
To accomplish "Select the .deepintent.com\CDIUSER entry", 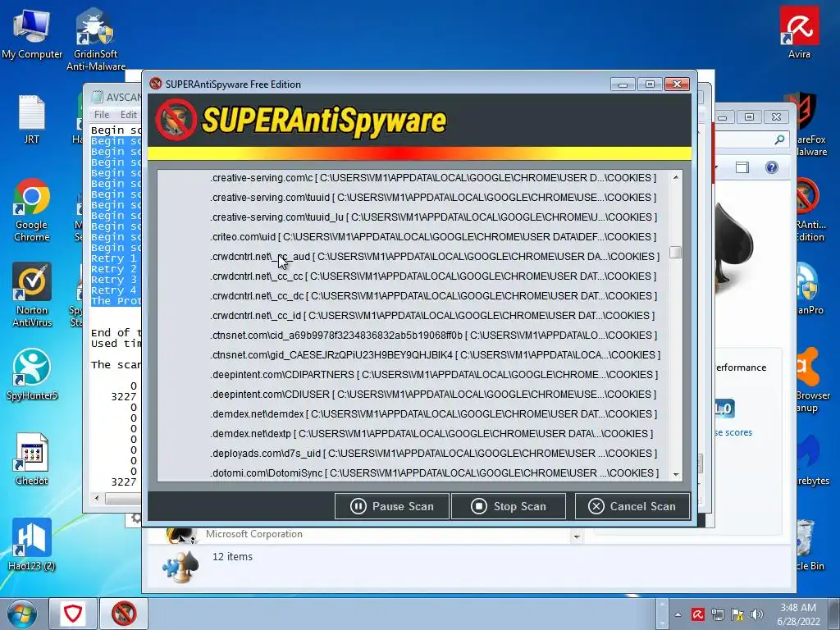I will coord(433,395).
